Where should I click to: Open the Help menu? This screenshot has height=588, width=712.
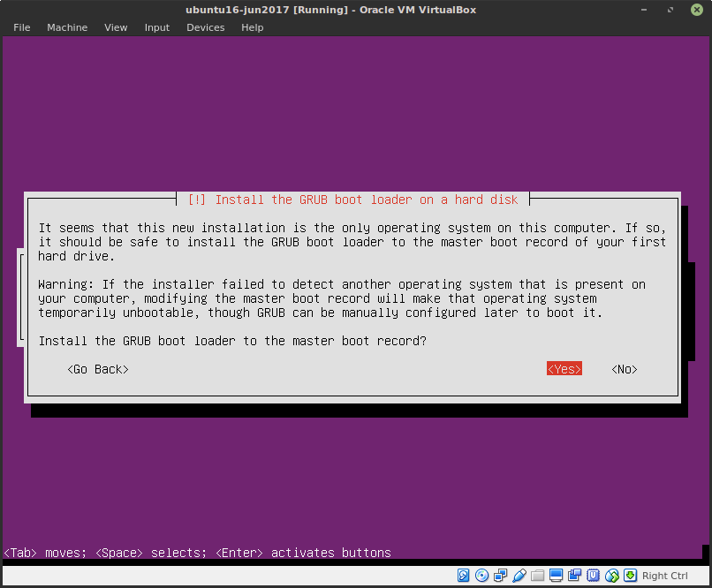pos(252,27)
